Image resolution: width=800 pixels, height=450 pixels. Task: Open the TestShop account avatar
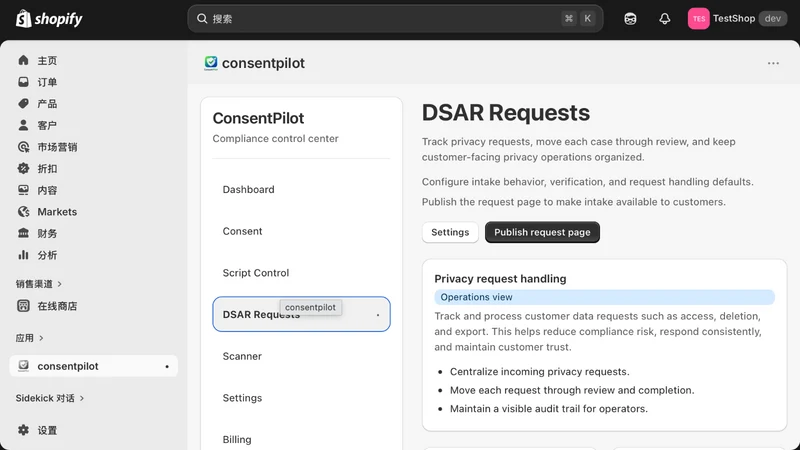[698, 19]
